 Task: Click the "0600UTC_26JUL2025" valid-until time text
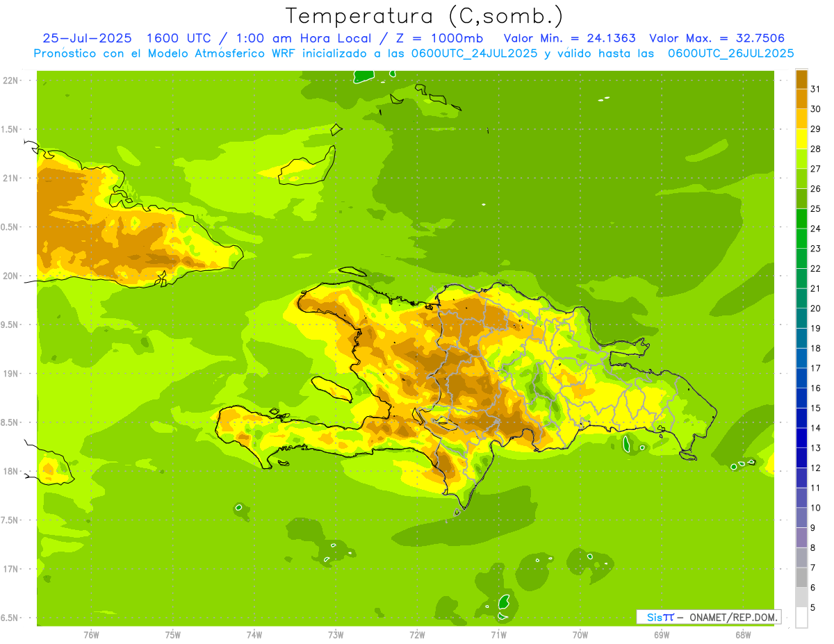tap(731, 53)
